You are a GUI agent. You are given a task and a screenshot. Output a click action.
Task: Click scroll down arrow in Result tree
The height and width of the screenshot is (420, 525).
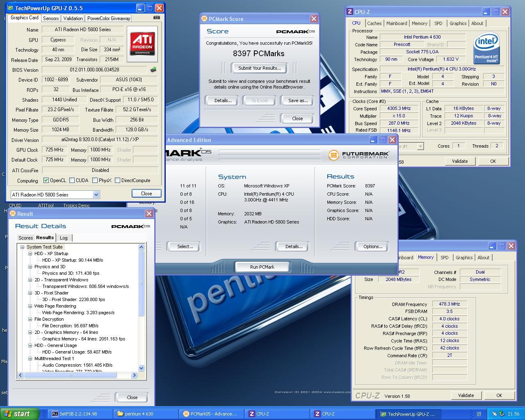[141, 368]
